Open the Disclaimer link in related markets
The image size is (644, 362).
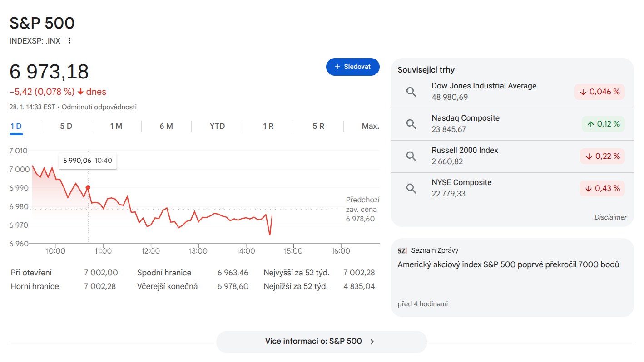[x=610, y=217]
